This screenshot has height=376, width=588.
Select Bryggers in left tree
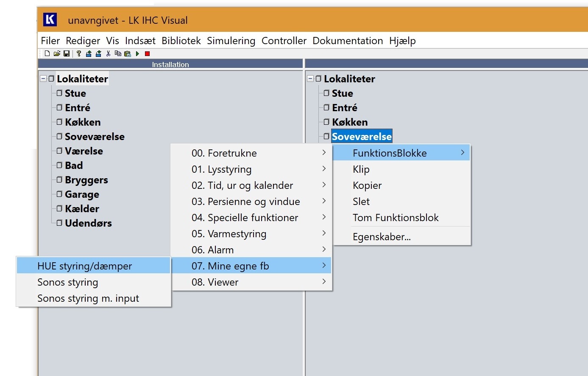(x=86, y=180)
